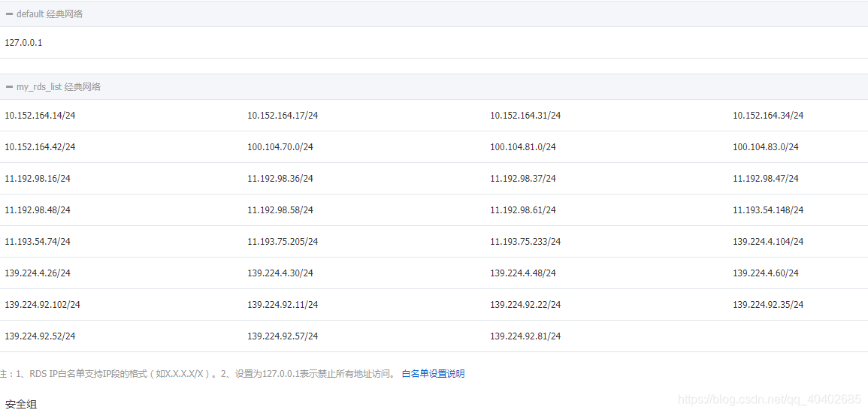The height and width of the screenshot is (413, 868).
Task: Select IP 139.224.4.104/24
Action: click(768, 242)
